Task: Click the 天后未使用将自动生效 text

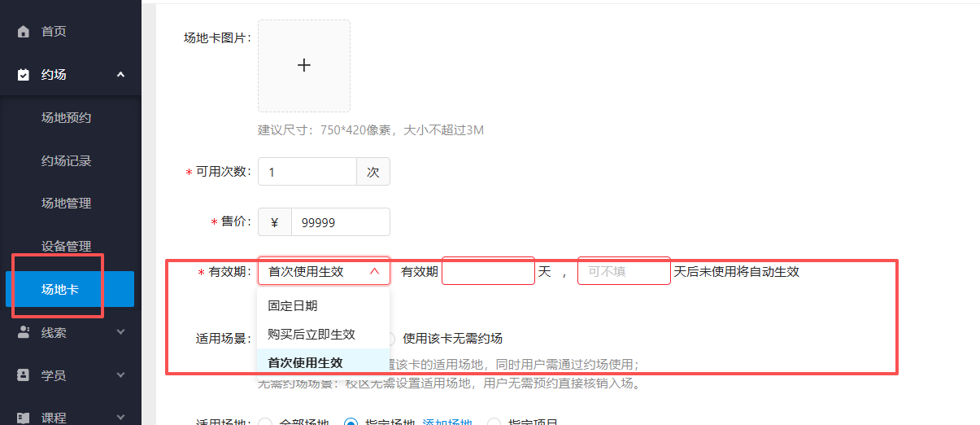Action: 737,271
